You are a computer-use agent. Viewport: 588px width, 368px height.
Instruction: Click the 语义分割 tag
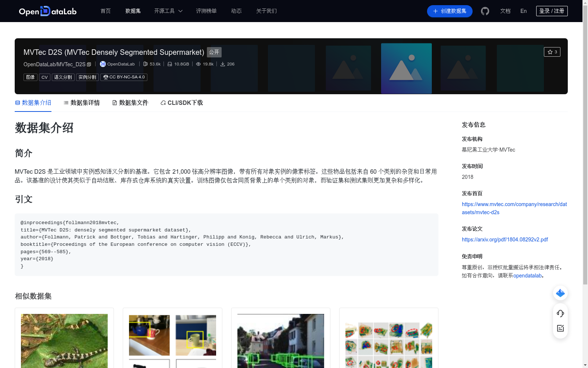(x=63, y=77)
